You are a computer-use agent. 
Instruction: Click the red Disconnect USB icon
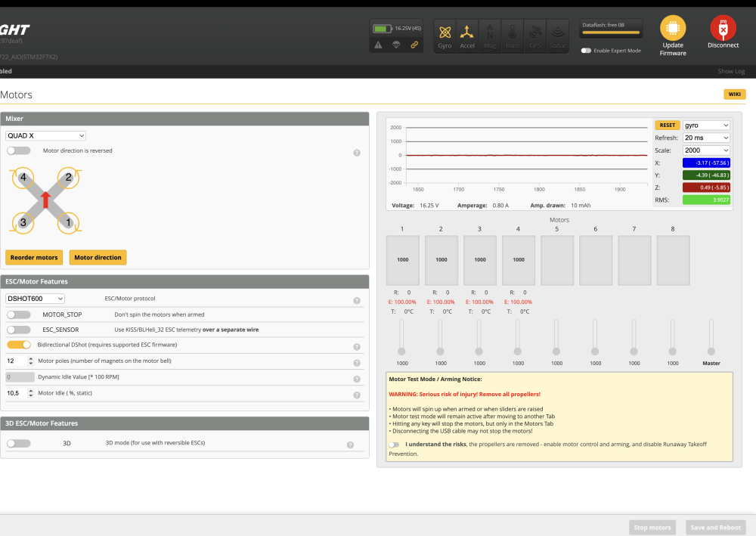(723, 28)
